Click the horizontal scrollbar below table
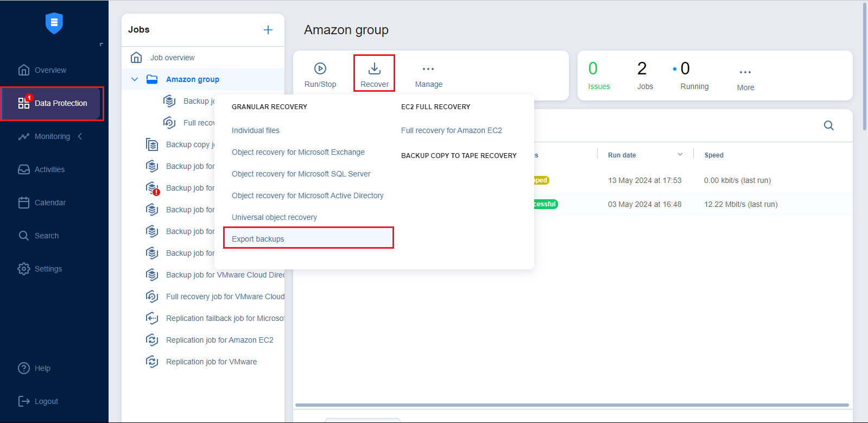Viewport: 868px width, 423px height. click(x=572, y=405)
